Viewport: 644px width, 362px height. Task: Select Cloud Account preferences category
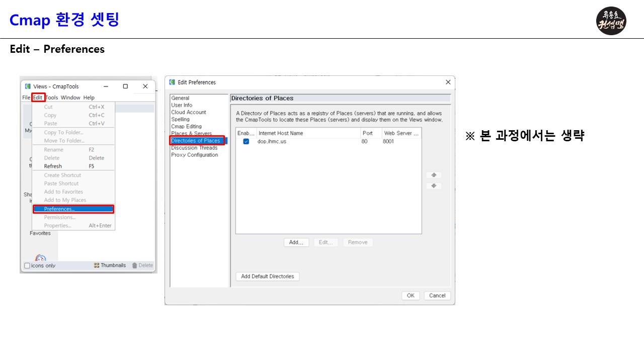click(189, 112)
